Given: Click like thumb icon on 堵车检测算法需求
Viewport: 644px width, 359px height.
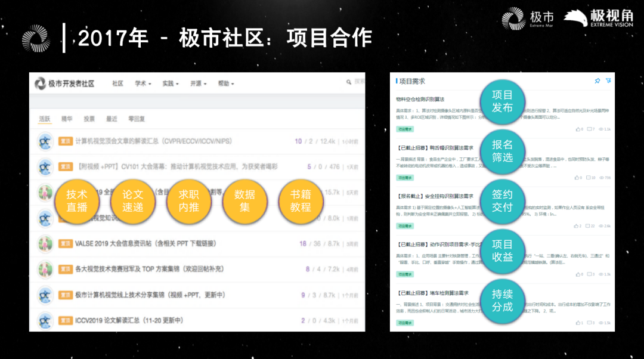Looking at the screenshot, I should (x=578, y=323).
